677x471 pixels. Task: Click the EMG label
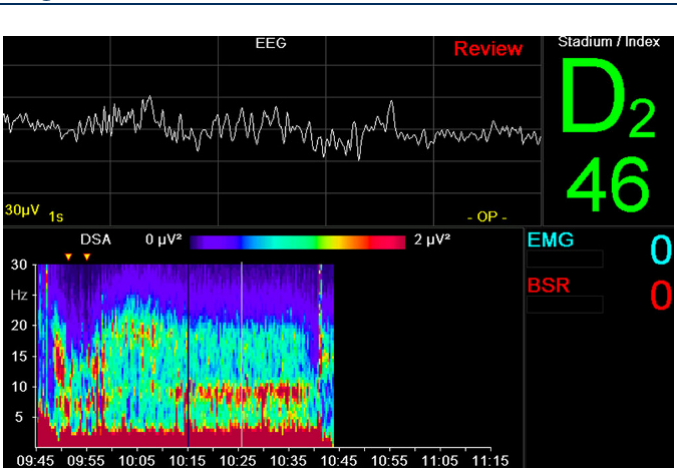coord(550,240)
